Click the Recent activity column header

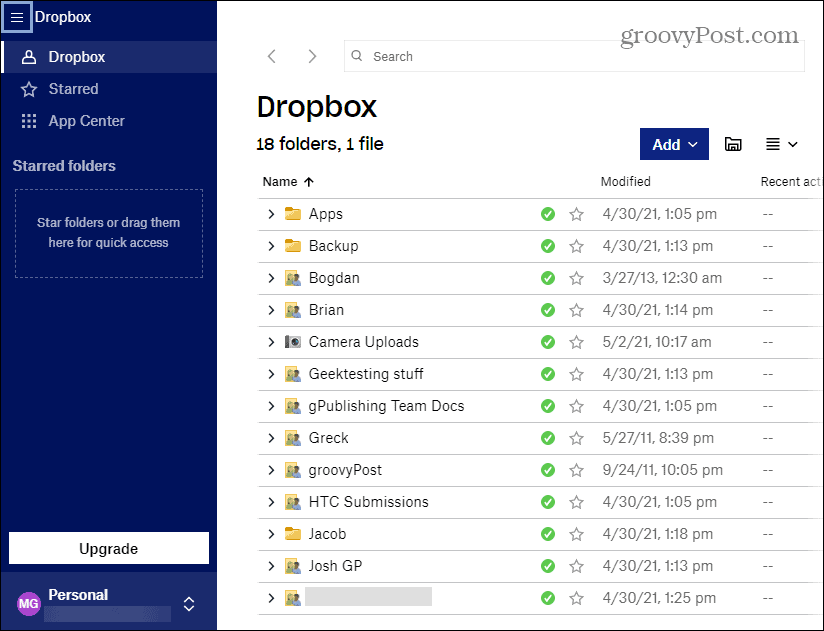[x=791, y=182]
